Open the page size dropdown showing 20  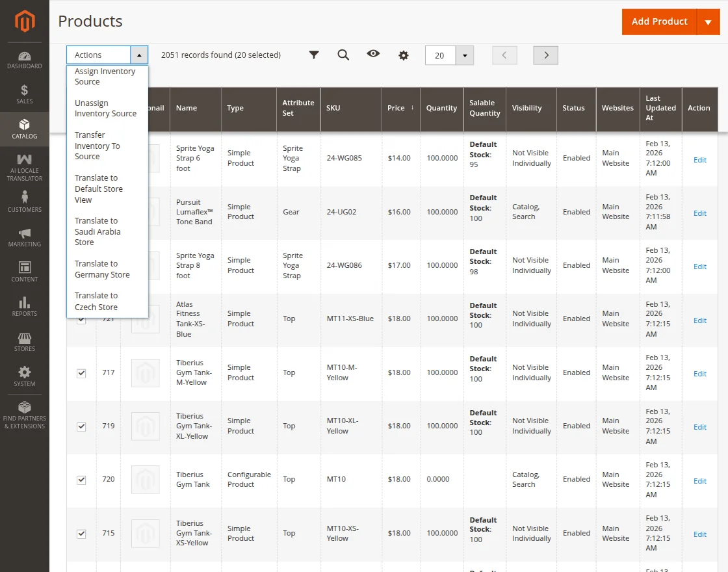click(x=465, y=55)
